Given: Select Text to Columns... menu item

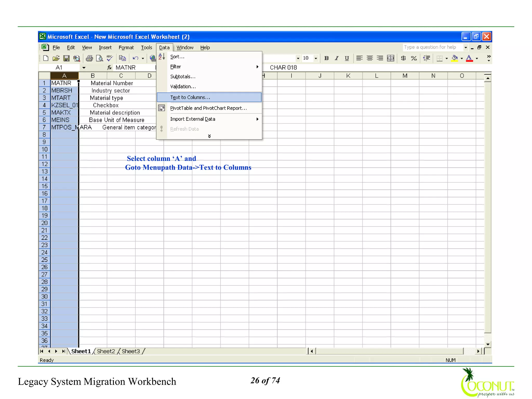Looking at the screenshot, I should [209, 97].
